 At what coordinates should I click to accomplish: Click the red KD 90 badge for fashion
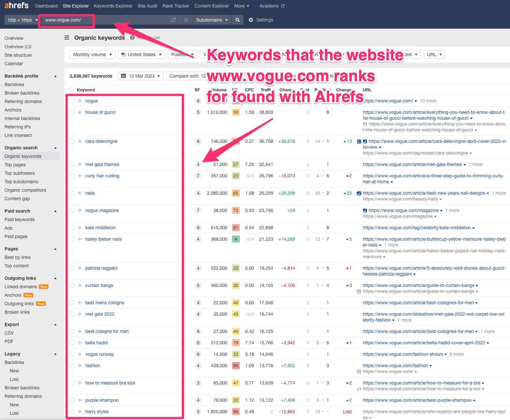236,366
